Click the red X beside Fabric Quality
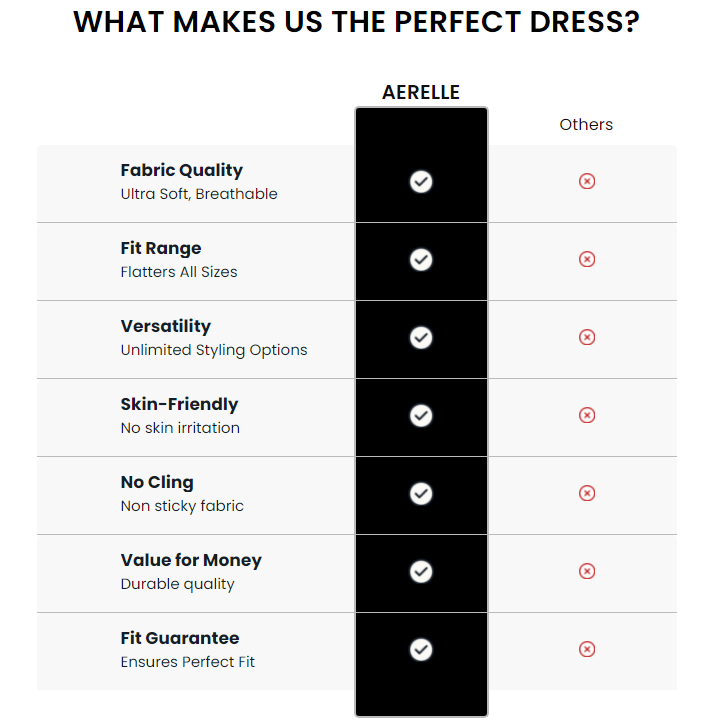The image size is (713, 724). point(586,181)
